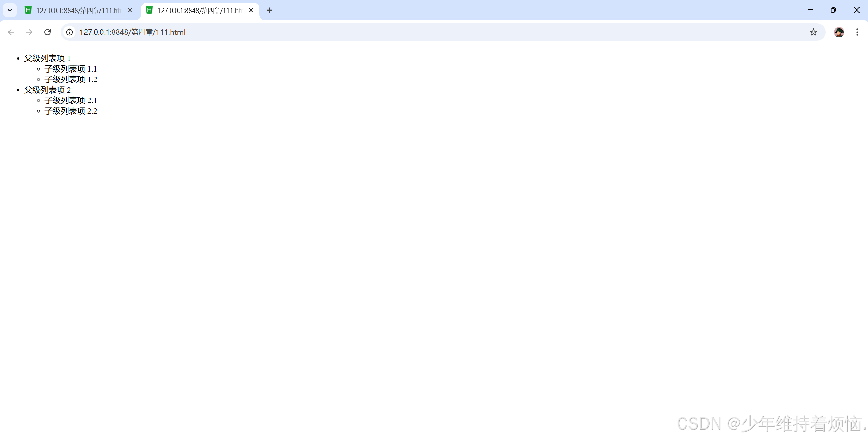
Task: Close the first browser tab
Action: 130,10
